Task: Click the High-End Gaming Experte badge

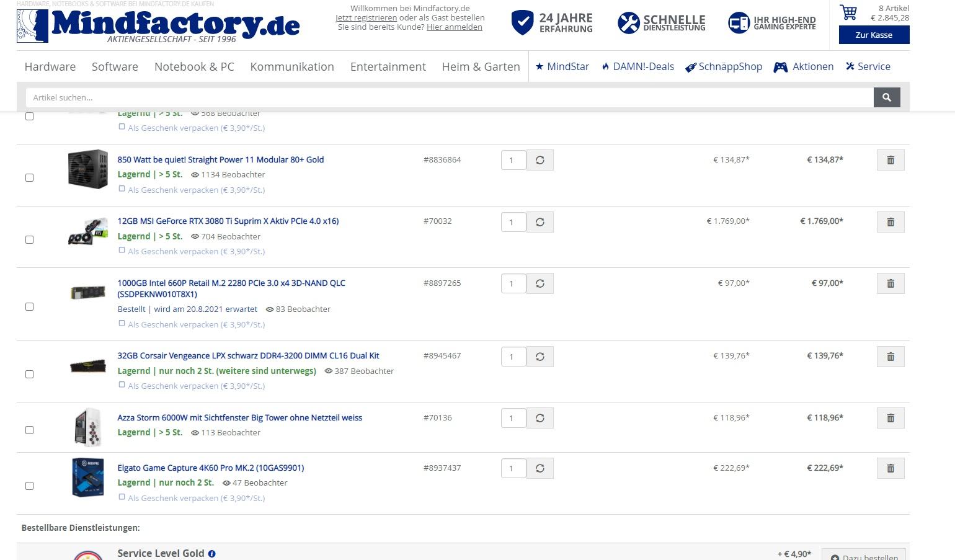Action: (x=771, y=23)
